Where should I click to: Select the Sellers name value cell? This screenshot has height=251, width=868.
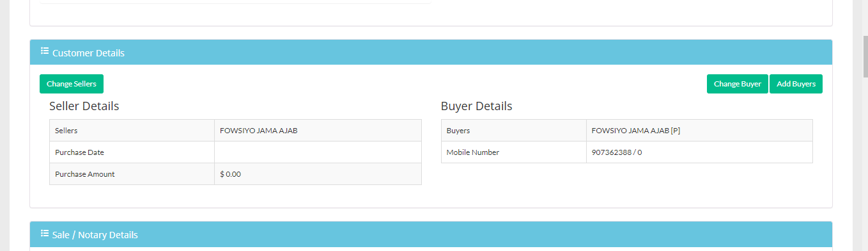pyautogui.click(x=318, y=131)
